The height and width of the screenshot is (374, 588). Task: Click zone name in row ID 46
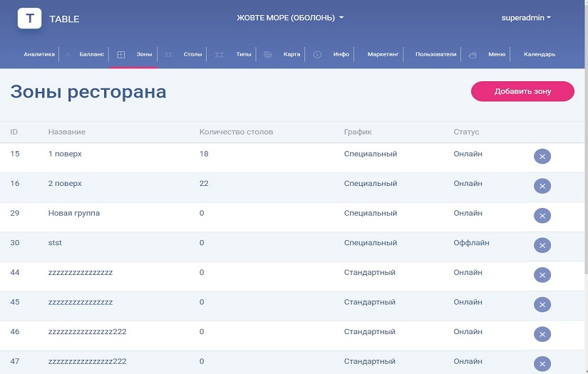click(87, 332)
